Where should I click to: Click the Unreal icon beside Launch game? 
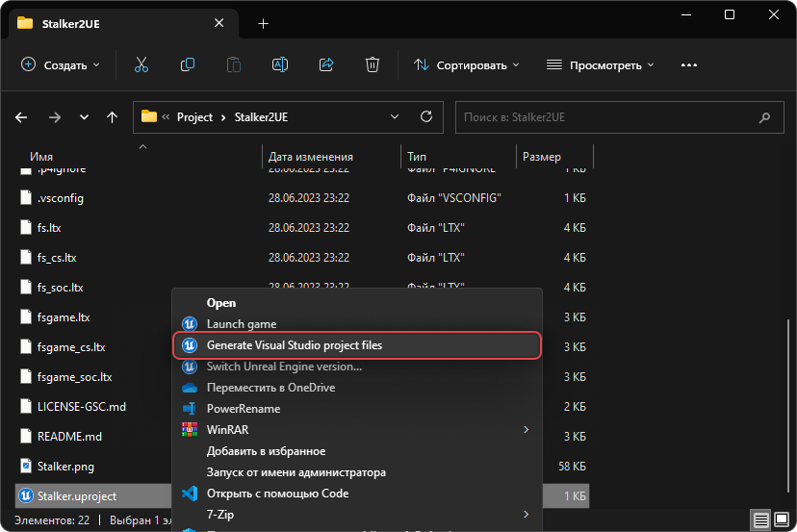pyautogui.click(x=190, y=323)
